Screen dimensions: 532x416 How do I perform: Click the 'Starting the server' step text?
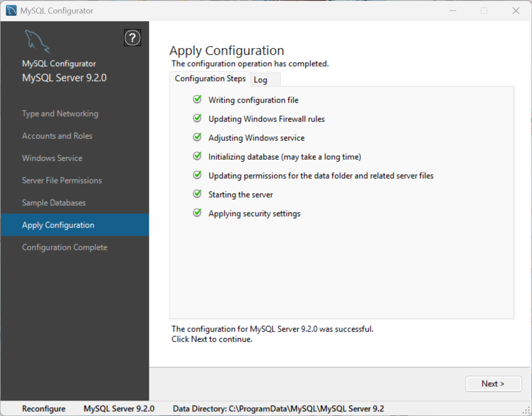[x=241, y=194]
